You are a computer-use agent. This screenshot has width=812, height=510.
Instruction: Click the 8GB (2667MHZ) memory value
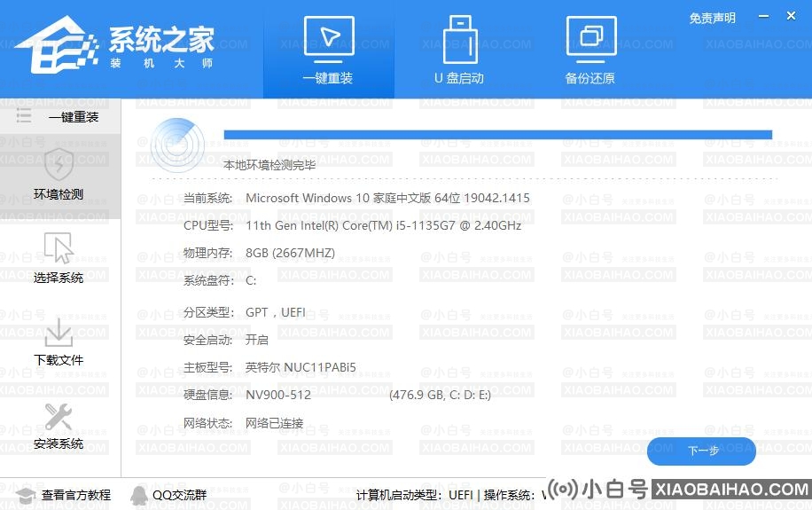pyautogui.click(x=290, y=253)
